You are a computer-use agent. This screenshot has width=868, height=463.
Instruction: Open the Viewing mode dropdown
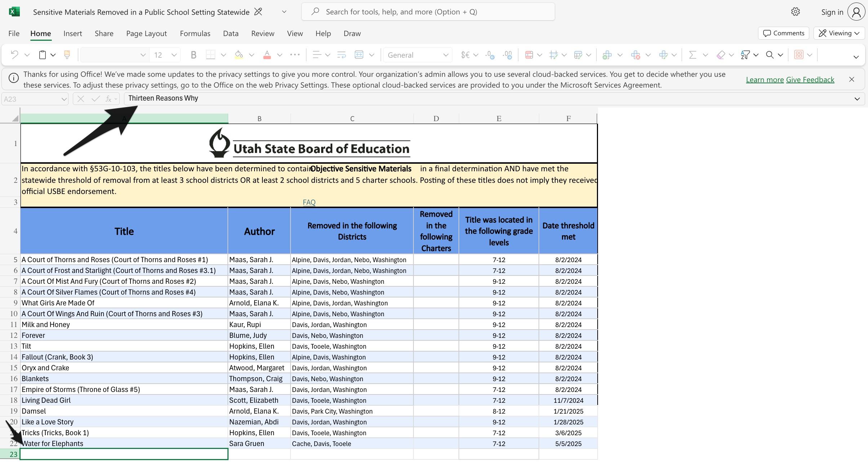[839, 33]
